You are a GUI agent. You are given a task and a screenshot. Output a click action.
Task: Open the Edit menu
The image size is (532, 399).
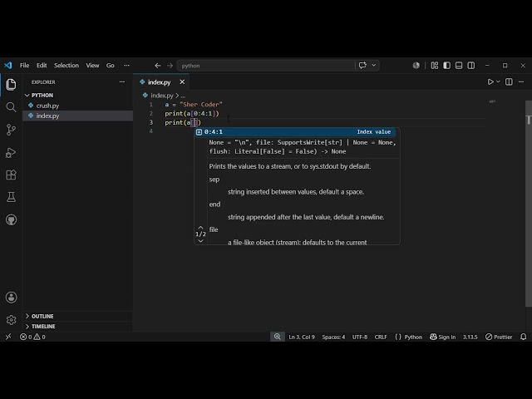42,66
